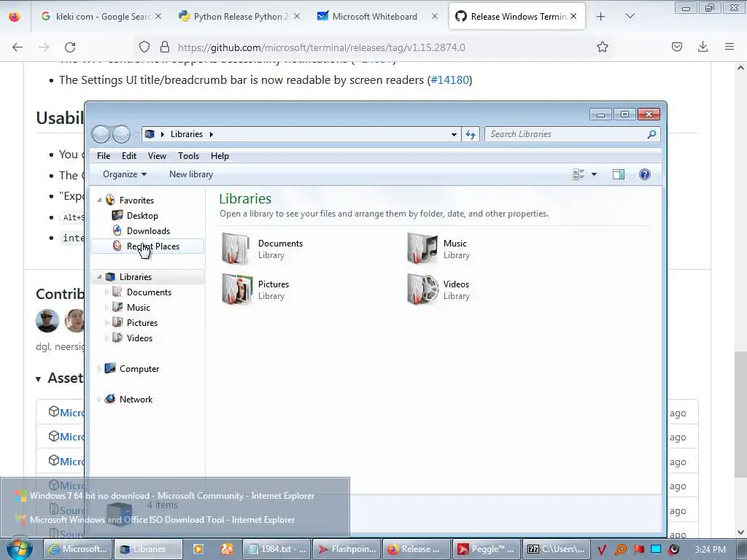This screenshot has height=560, width=747.
Task: Open the Videos library icon
Action: [422, 289]
